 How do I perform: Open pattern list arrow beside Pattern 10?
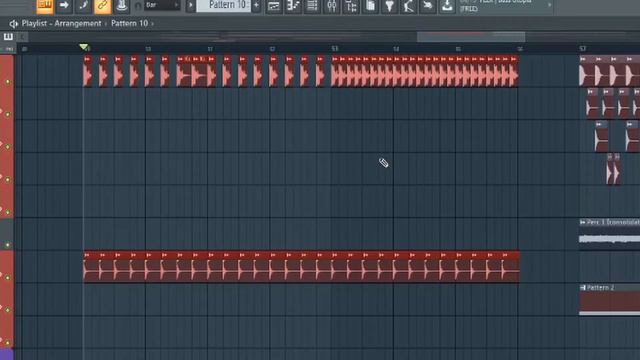click(x=191, y=5)
